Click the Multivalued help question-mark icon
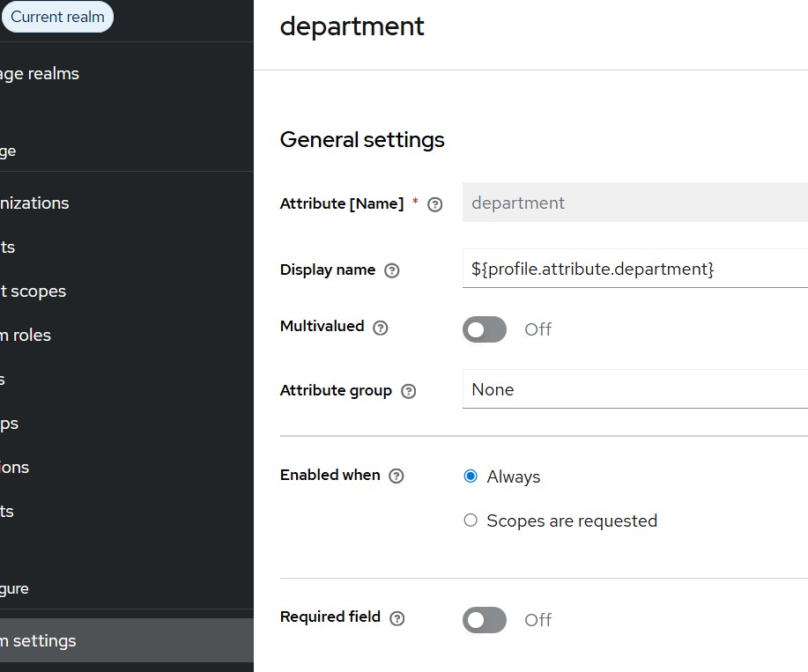Screen dimensions: 808x672 coord(381,328)
